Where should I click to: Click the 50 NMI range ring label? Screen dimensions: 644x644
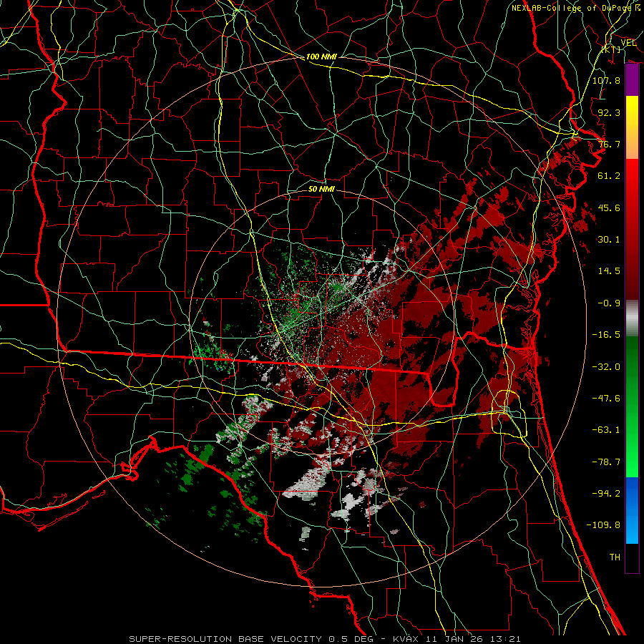(321, 189)
